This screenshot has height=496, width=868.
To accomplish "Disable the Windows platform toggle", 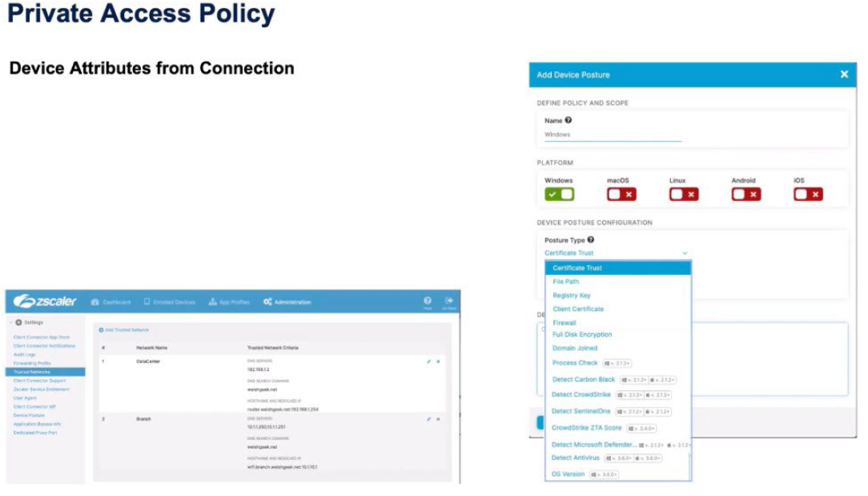I will 559,194.
